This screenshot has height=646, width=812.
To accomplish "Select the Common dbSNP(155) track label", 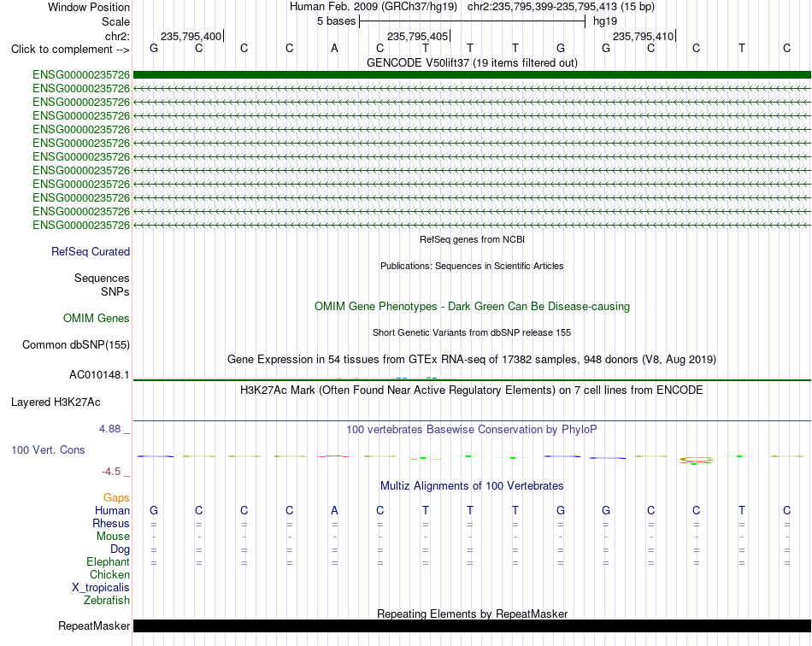I will [76, 344].
